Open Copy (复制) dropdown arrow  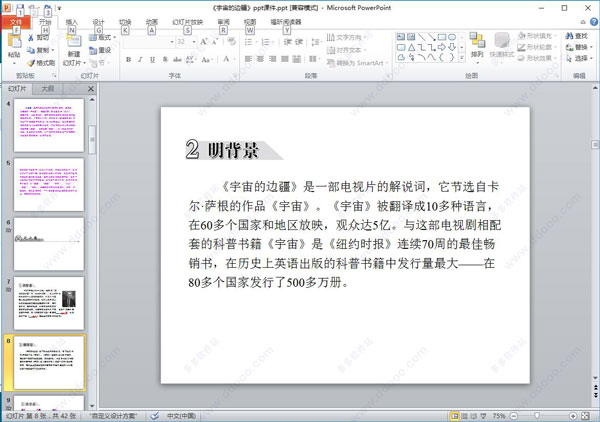(52, 50)
